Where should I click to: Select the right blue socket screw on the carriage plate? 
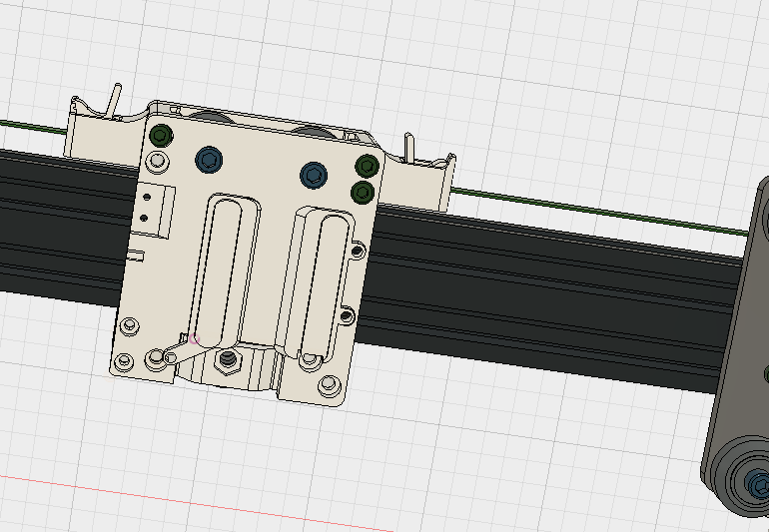[314, 175]
